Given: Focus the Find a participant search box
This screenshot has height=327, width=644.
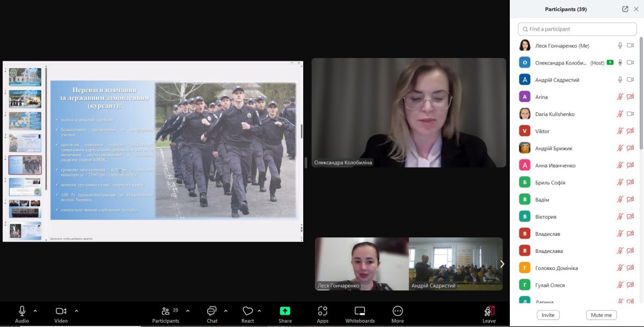Looking at the screenshot, I should [x=577, y=29].
